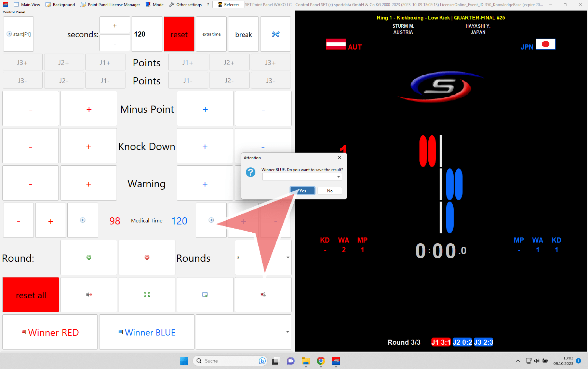
Task: Open the Point Panel License Manager menu
Action: [110, 5]
